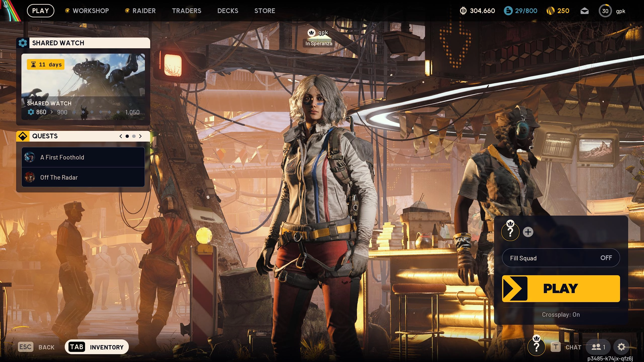Viewport: 644px width, 362px height.
Task: Go to next quests page arrow
Action: [140, 136]
